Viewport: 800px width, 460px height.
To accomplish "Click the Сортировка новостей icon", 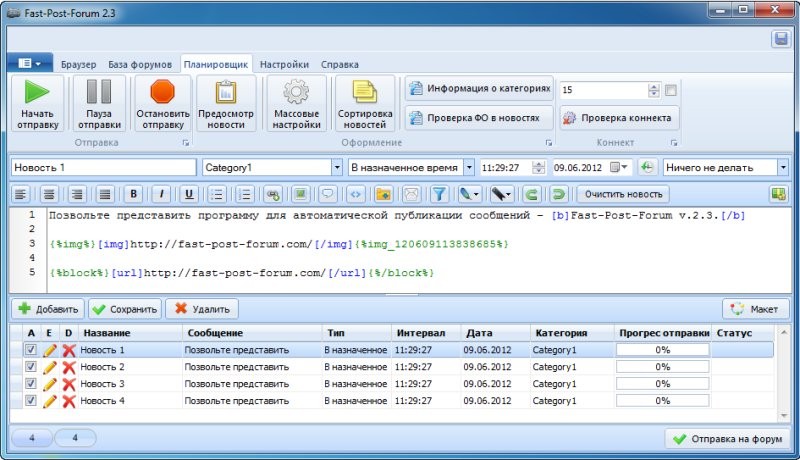I will point(365,93).
